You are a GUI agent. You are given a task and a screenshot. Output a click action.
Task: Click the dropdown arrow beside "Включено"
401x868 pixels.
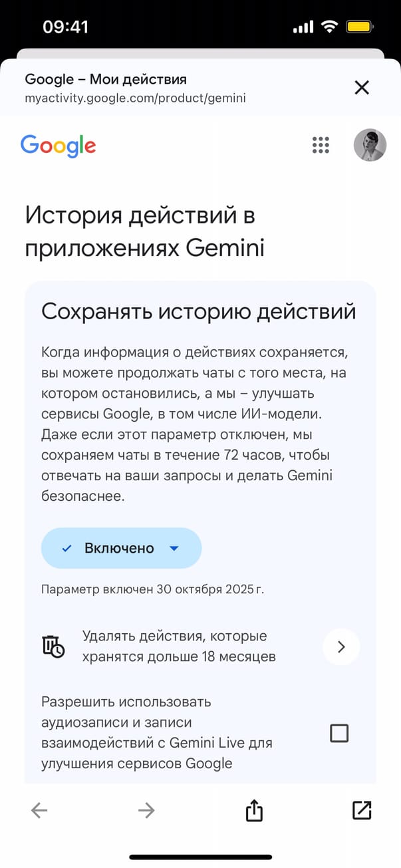tap(174, 548)
